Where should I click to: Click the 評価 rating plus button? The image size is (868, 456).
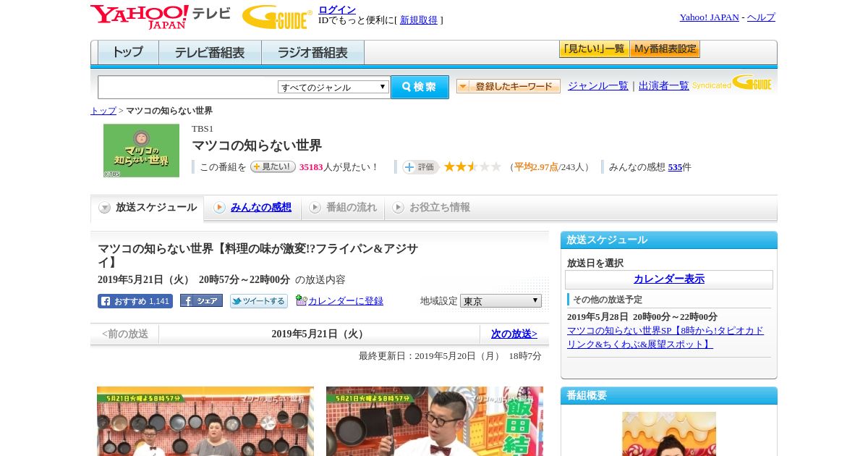[x=420, y=167]
